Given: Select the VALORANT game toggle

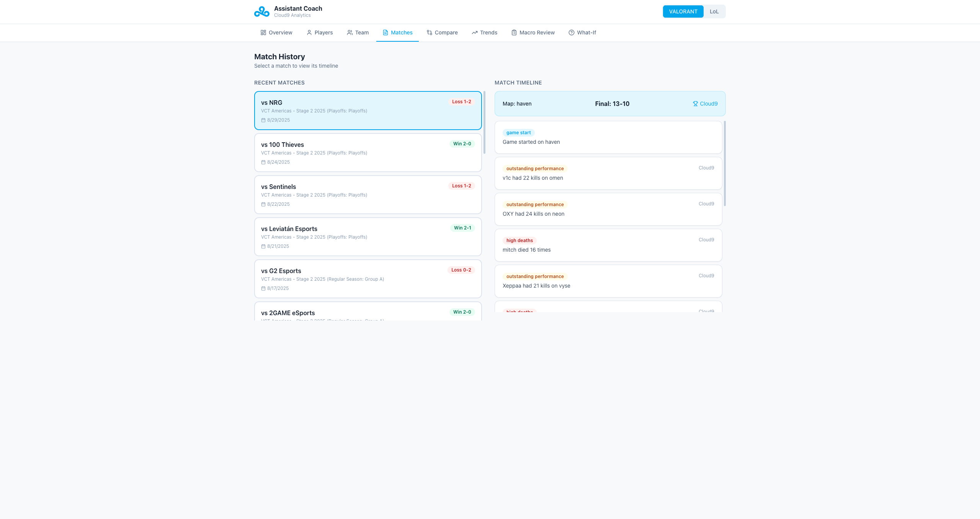Looking at the screenshot, I should [683, 11].
